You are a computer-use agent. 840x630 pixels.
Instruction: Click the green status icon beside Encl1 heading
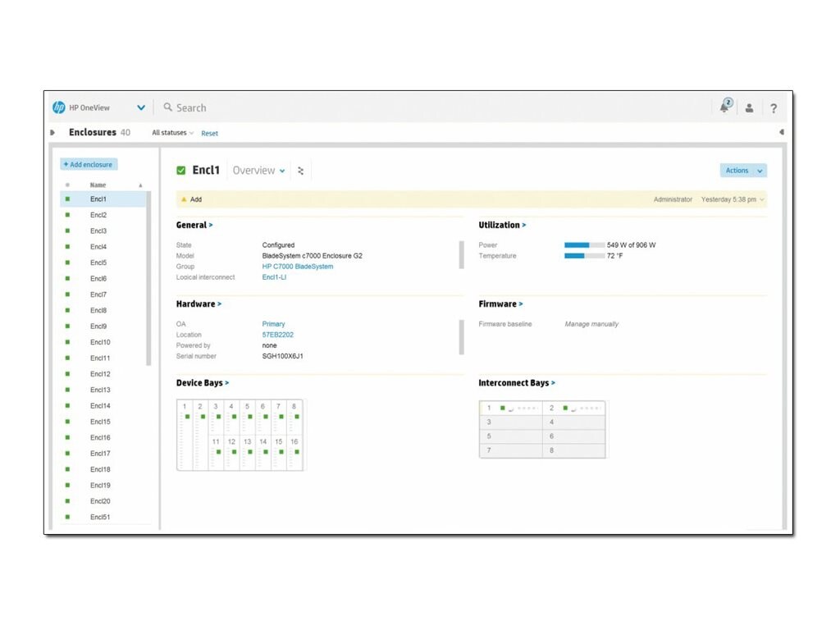181,170
